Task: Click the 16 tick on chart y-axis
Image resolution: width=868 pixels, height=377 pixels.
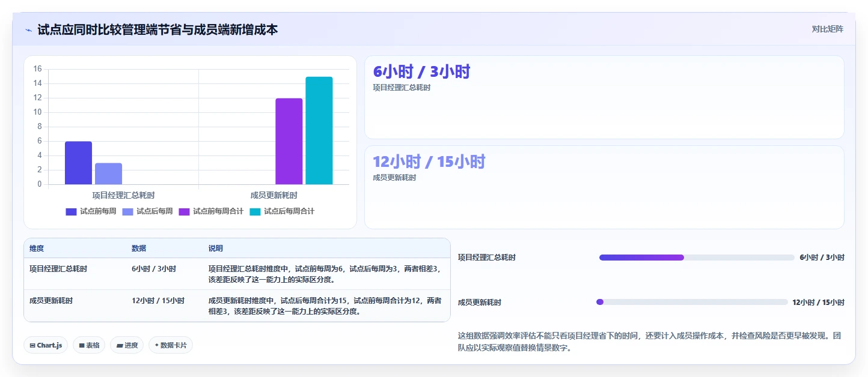Action: point(37,69)
